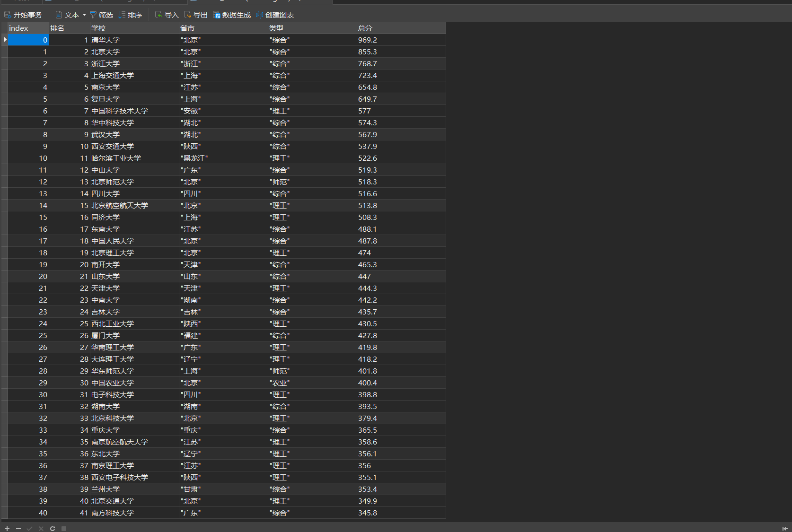Viewport: 792px width, 532px height.
Task: Select the "甘肃" province cell
Action: [223, 489]
